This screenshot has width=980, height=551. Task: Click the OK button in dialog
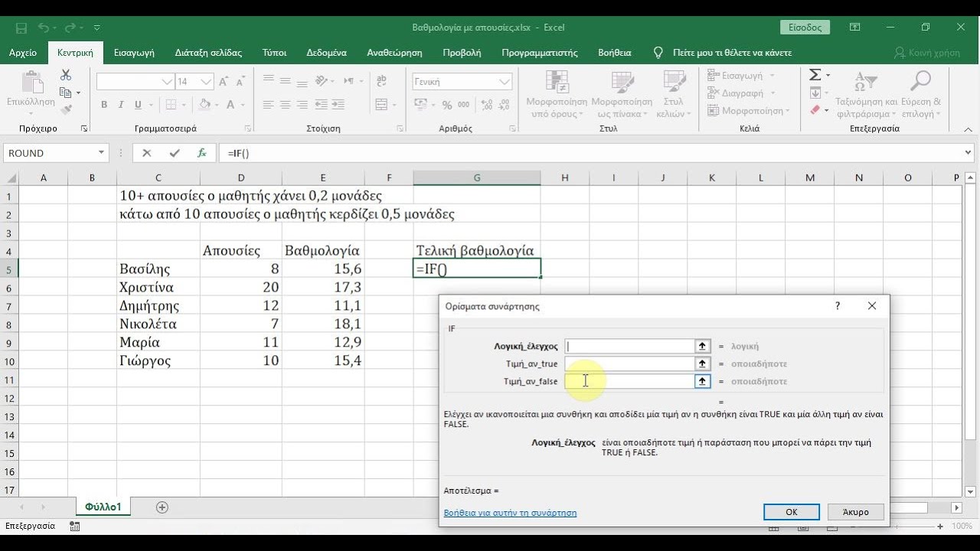click(x=792, y=512)
